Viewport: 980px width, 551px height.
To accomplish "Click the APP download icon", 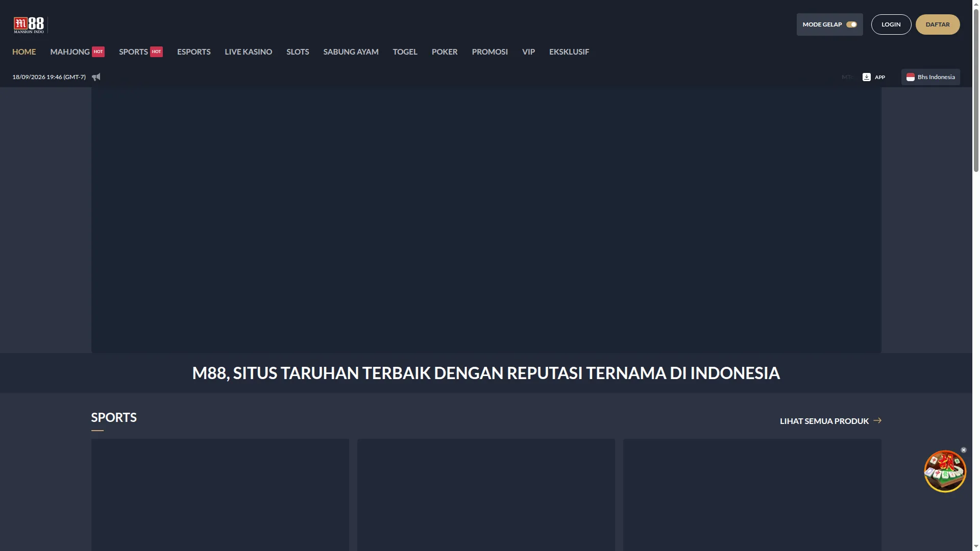I will point(866,77).
